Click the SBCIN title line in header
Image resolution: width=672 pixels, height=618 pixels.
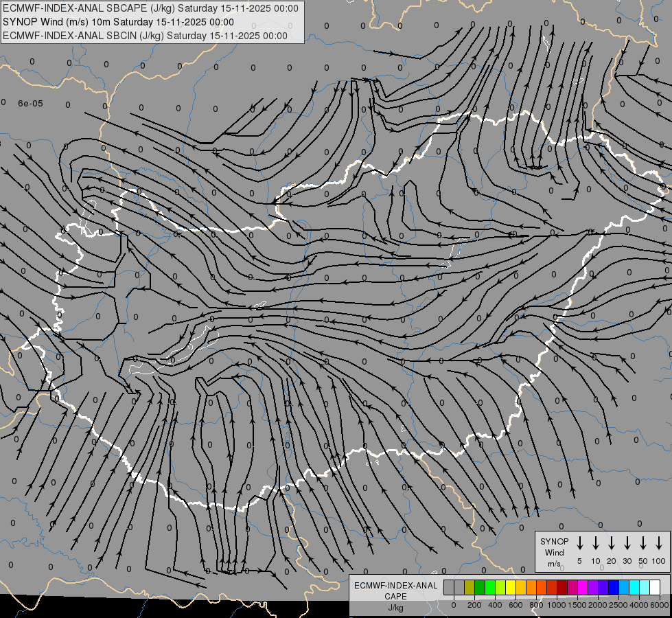pyautogui.click(x=145, y=36)
